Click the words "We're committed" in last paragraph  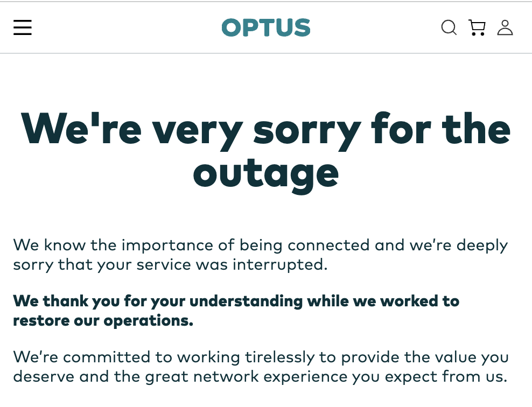pos(80,357)
